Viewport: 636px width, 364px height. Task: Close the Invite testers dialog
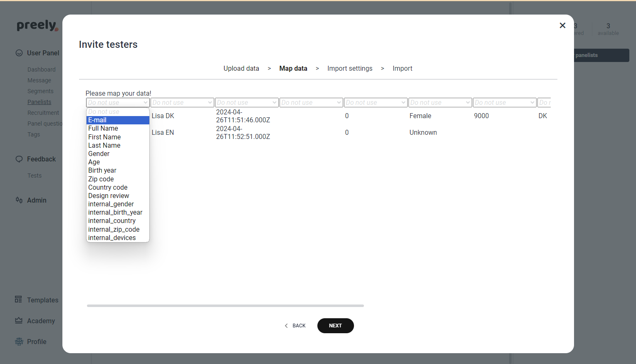(x=562, y=25)
